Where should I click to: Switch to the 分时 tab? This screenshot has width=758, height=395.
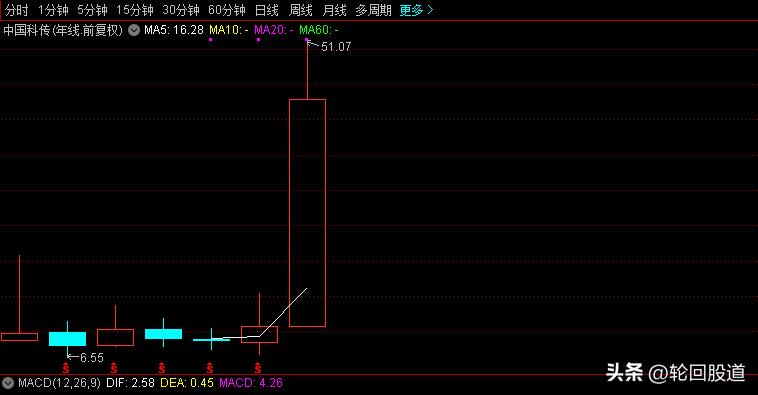[x=16, y=10]
